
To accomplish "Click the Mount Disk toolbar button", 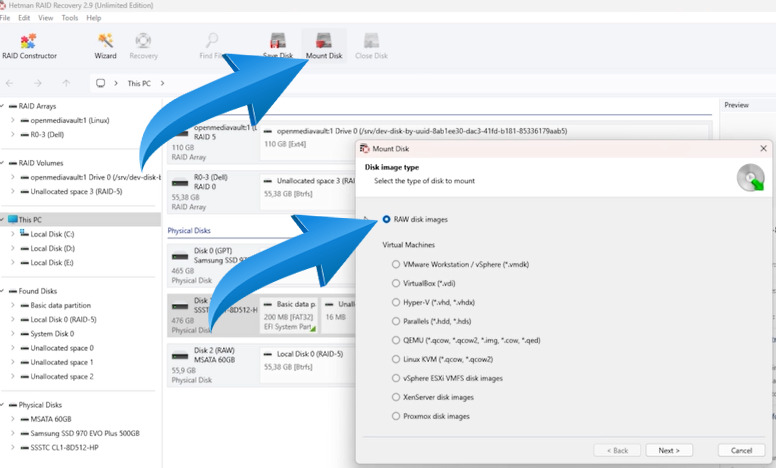I will point(324,47).
